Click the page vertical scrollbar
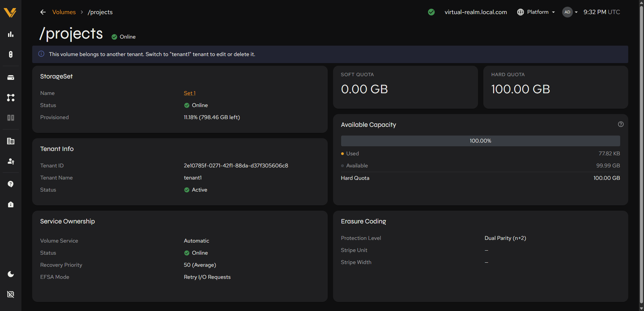The height and width of the screenshot is (311, 644). (641, 154)
